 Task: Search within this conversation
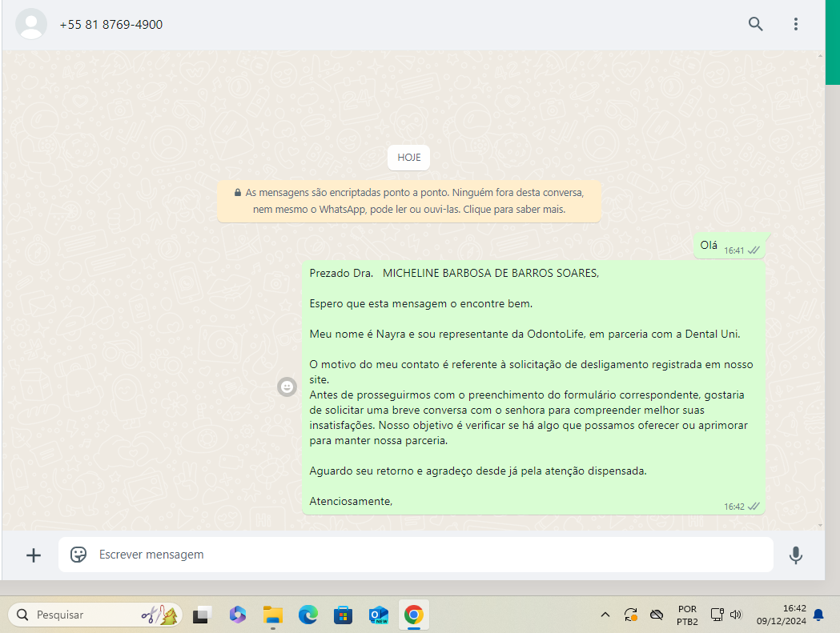click(x=755, y=24)
